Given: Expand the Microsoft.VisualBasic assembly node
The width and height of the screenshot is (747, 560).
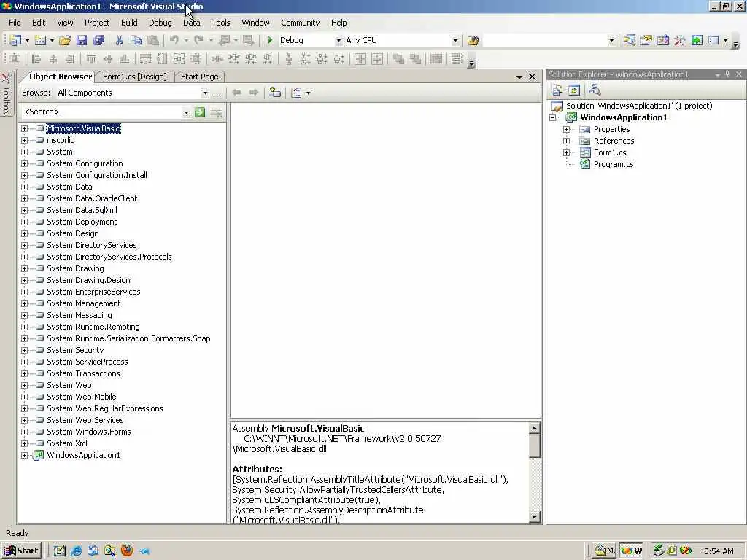Looking at the screenshot, I should point(24,128).
